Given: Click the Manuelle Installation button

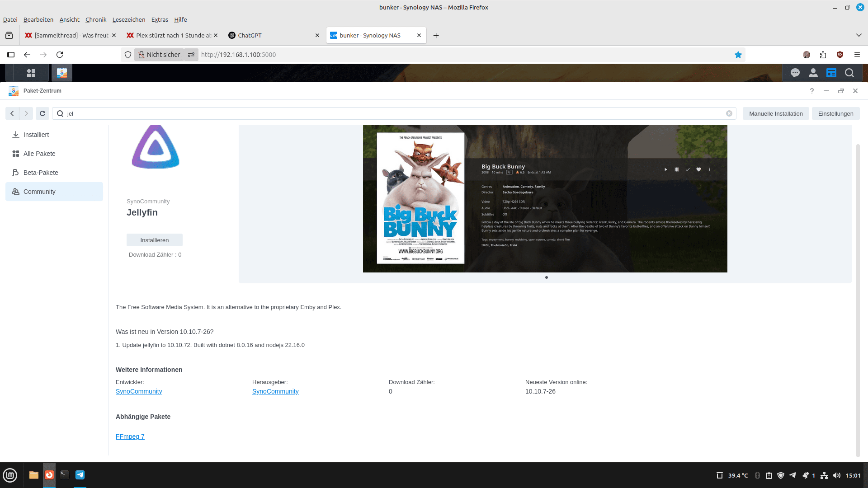Looking at the screenshot, I should tap(775, 113).
